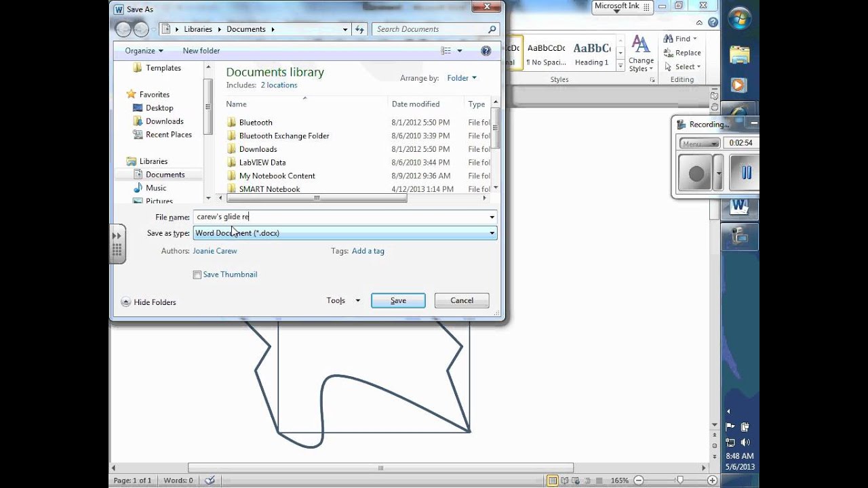The width and height of the screenshot is (868, 488).
Task: Open the File name history dropdown
Action: [x=492, y=217]
